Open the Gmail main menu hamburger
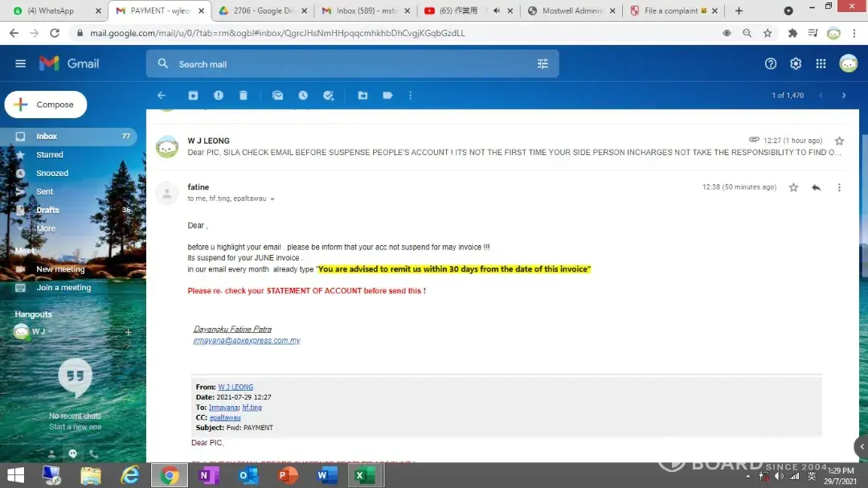 pyautogui.click(x=20, y=64)
